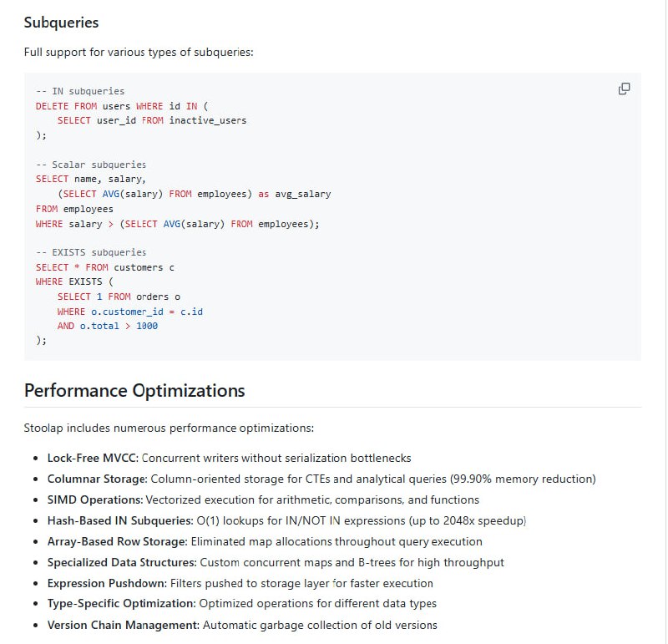
Task: Click the "-- Scalar subqueries" comment line
Action: point(91,165)
